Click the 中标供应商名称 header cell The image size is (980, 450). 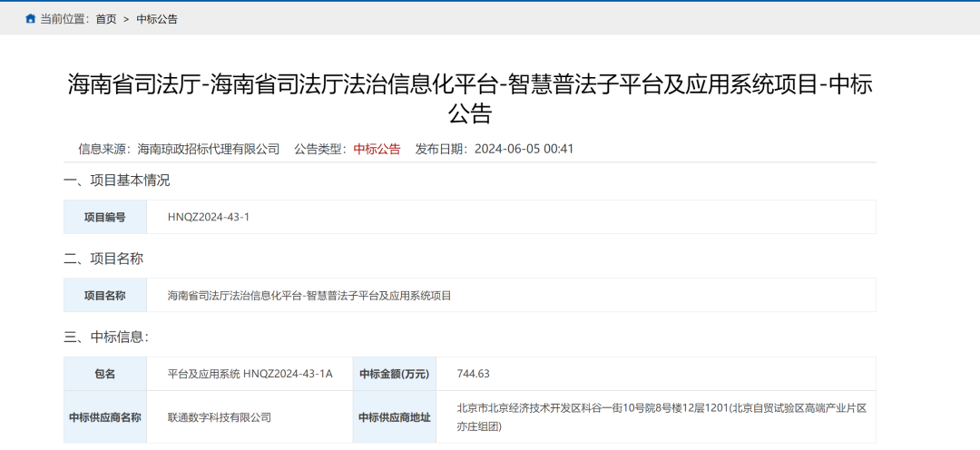(x=105, y=417)
